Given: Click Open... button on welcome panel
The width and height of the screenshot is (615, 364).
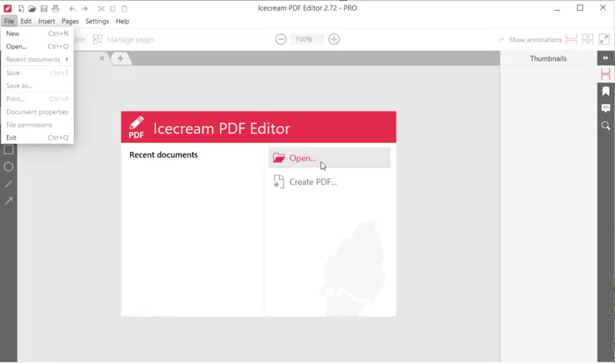Looking at the screenshot, I should coord(330,158).
